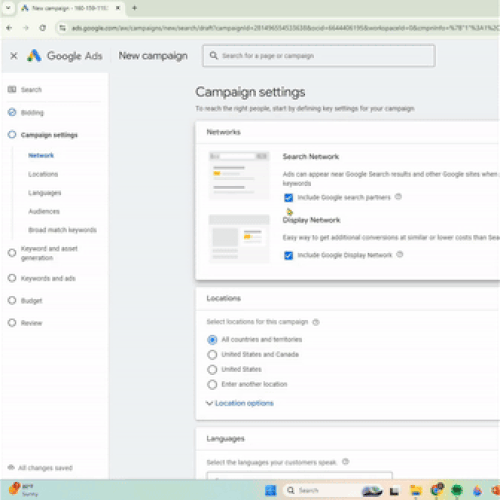This screenshot has width=500, height=500.
Task: Uncheck Include Google search partners
Action: (288, 198)
